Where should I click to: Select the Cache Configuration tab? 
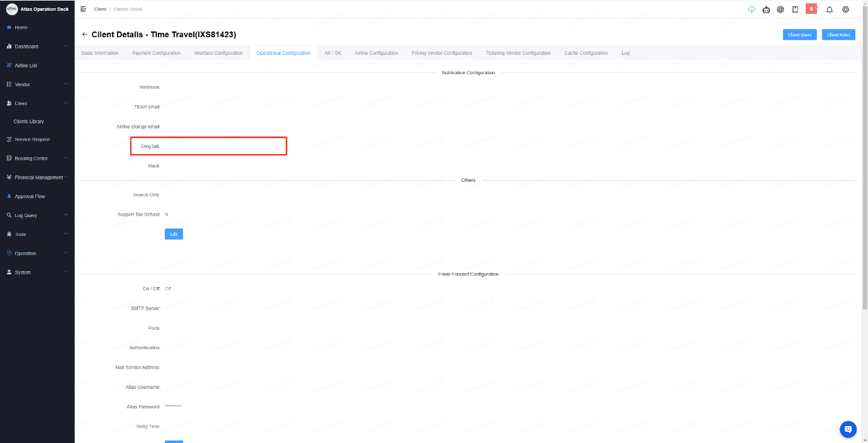(x=586, y=53)
